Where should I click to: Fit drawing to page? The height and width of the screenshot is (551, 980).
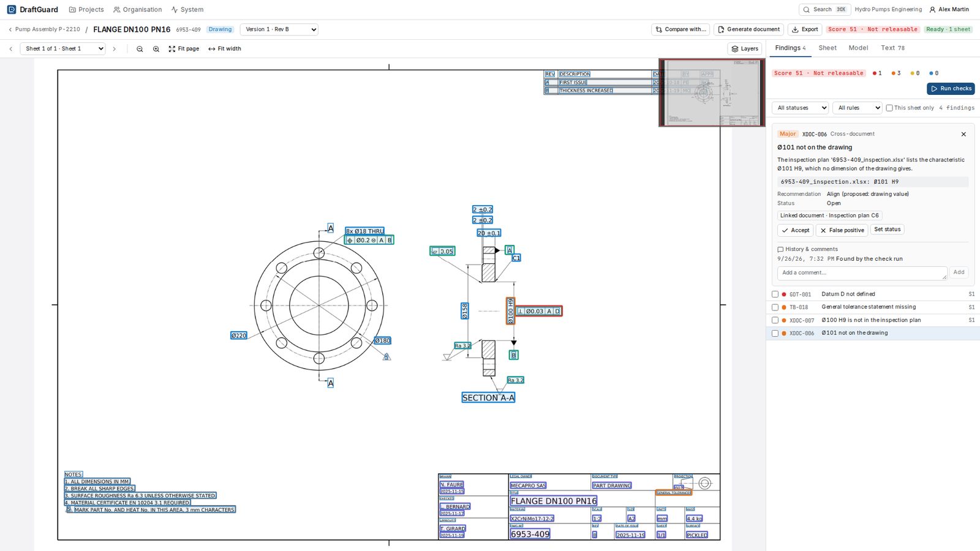(184, 49)
